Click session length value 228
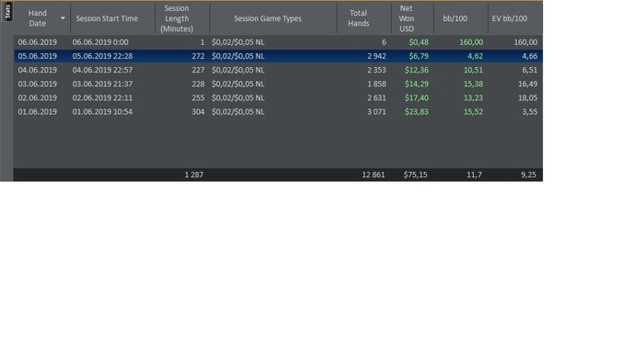The image size is (644, 362). (198, 84)
